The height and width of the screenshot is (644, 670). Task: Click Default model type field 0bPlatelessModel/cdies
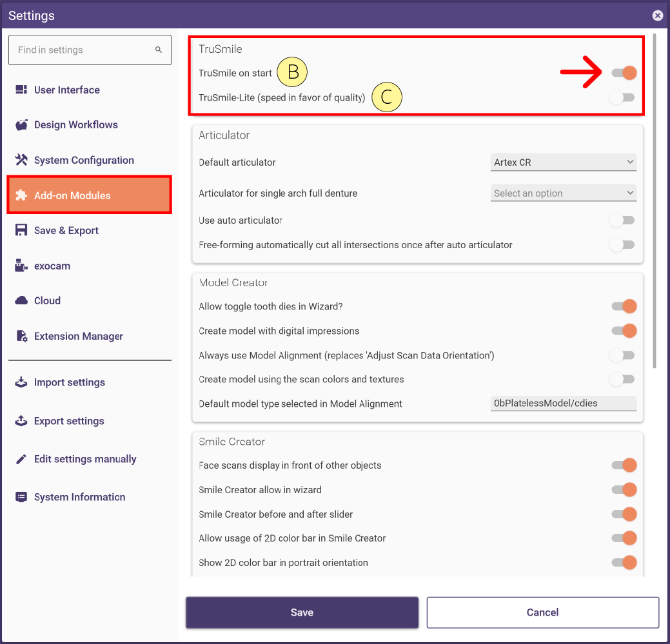pos(563,403)
